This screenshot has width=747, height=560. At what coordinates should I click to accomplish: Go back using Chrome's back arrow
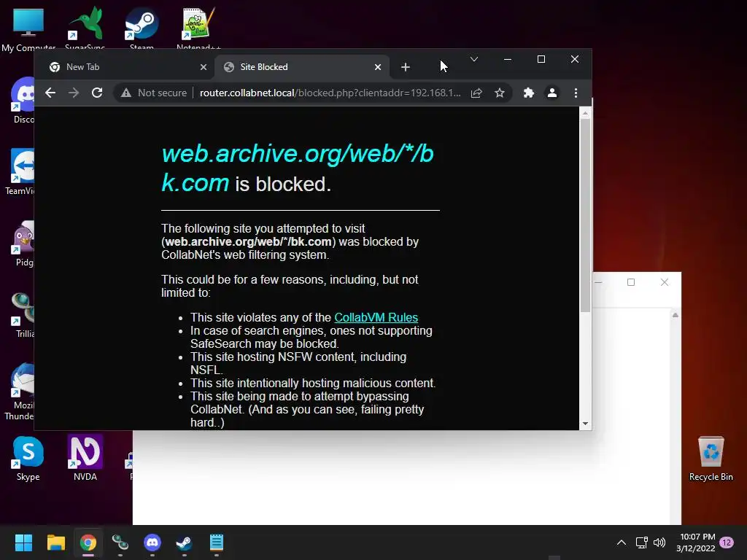pos(50,93)
